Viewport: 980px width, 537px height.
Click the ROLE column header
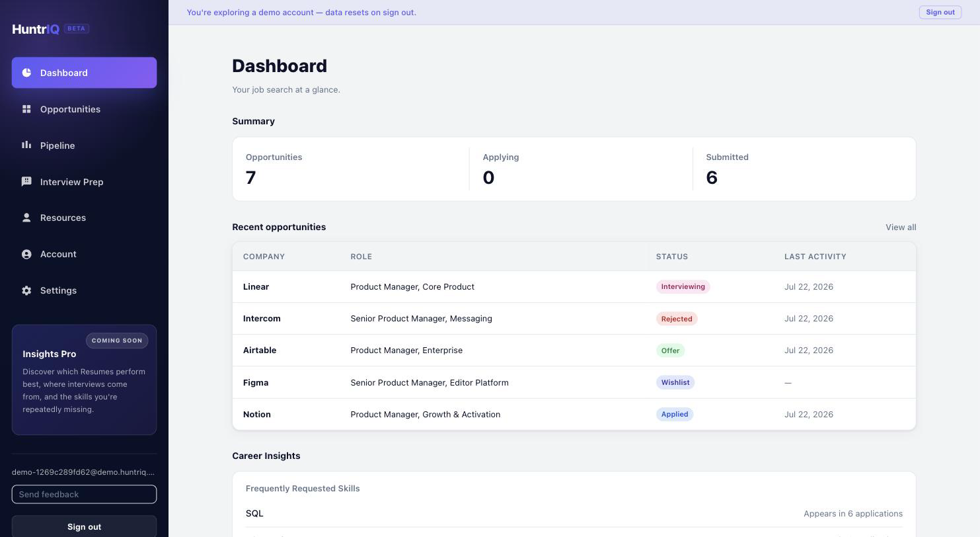click(x=361, y=257)
